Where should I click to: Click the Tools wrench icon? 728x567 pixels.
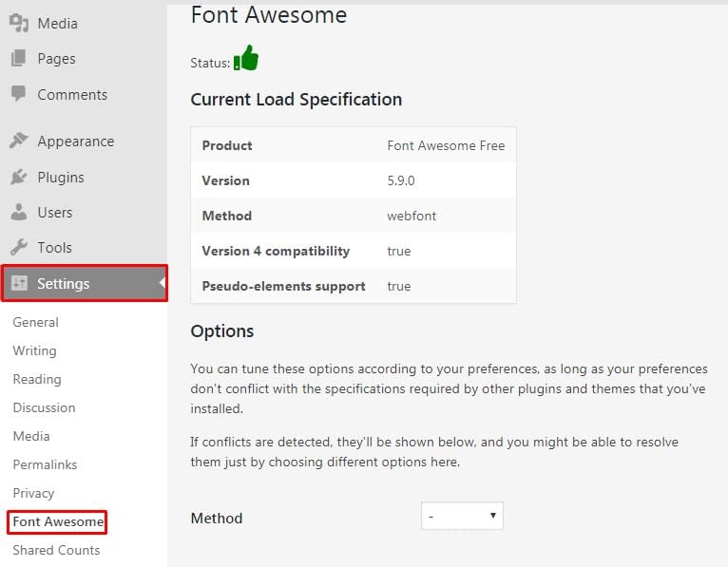point(19,247)
